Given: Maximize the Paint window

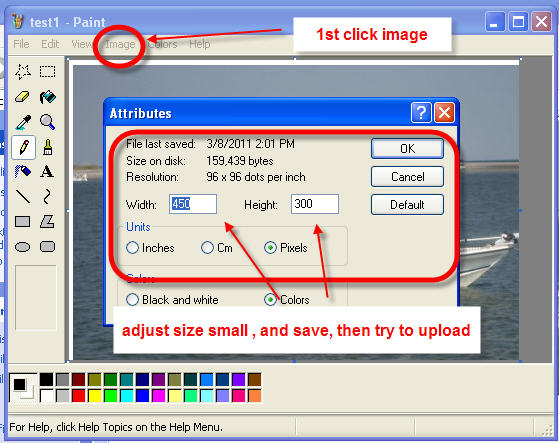Looking at the screenshot, I should click(518, 21).
